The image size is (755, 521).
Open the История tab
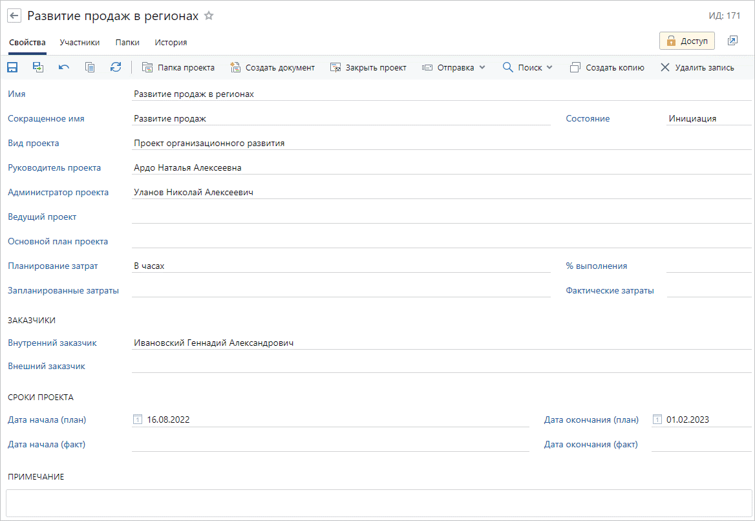pyautogui.click(x=170, y=42)
